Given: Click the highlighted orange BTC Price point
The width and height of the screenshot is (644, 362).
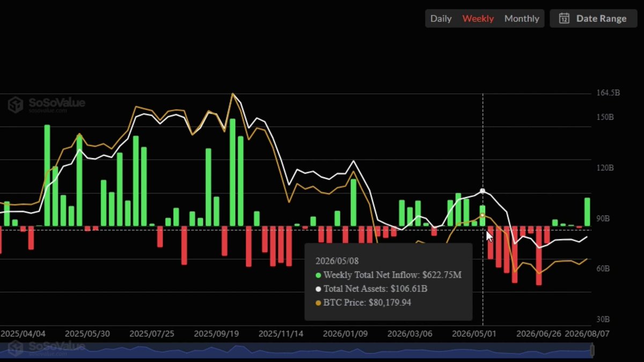Looking at the screenshot, I should 482,215.
